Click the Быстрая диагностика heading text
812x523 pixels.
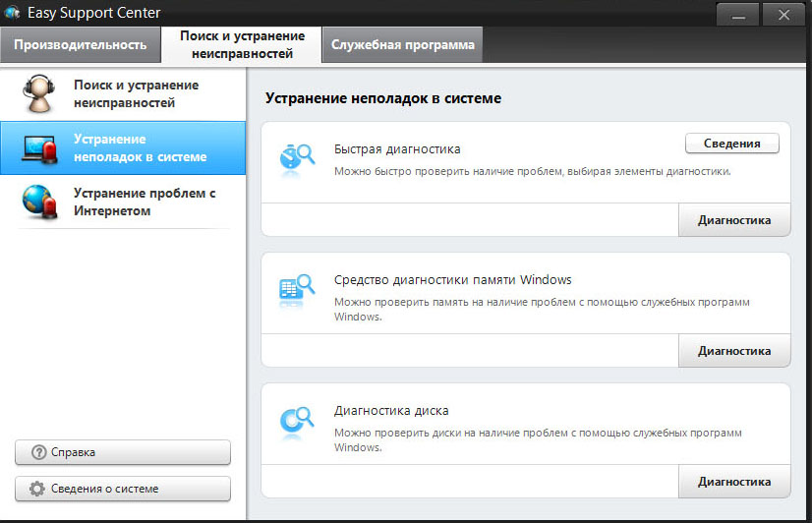click(397, 149)
